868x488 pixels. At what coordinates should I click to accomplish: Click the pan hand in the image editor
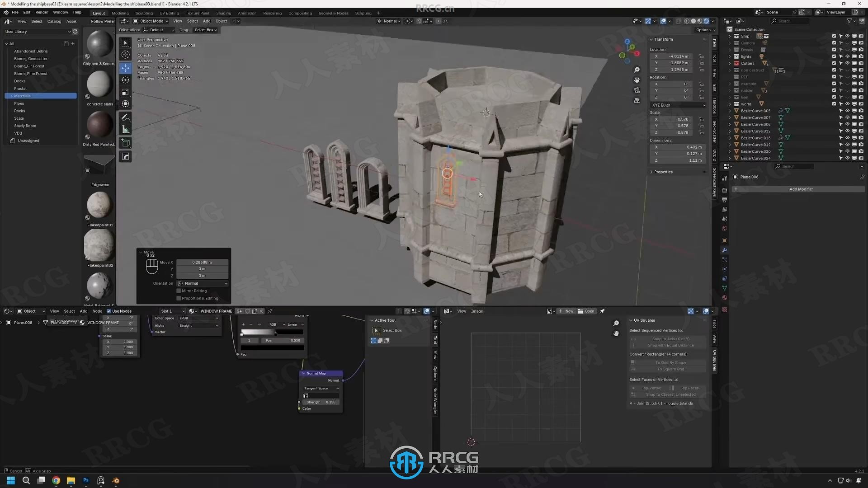point(616,333)
